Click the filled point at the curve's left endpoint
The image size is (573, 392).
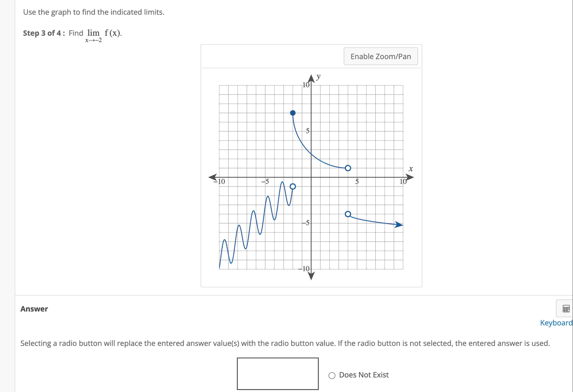click(x=293, y=113)
